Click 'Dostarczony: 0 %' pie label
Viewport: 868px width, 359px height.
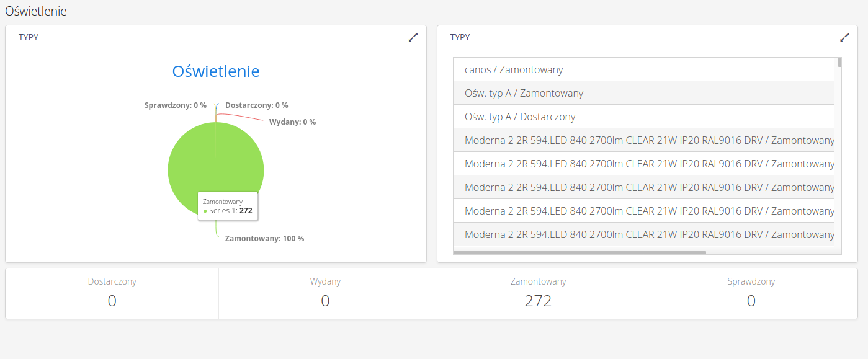click(x=256, y=105)
